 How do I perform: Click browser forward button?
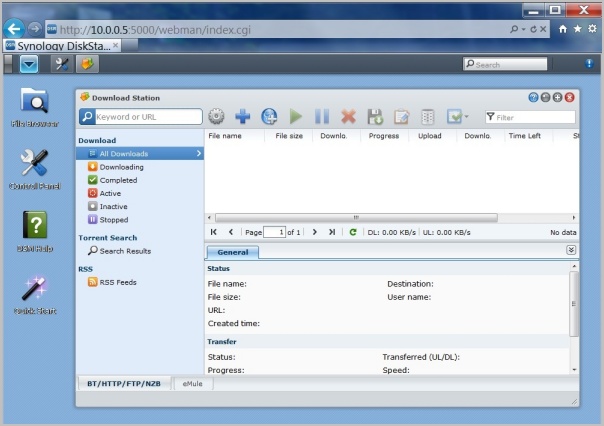tap(35, 29)
